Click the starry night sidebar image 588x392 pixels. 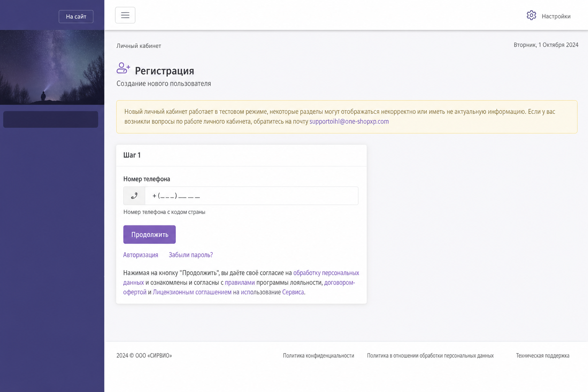(52, 67)
